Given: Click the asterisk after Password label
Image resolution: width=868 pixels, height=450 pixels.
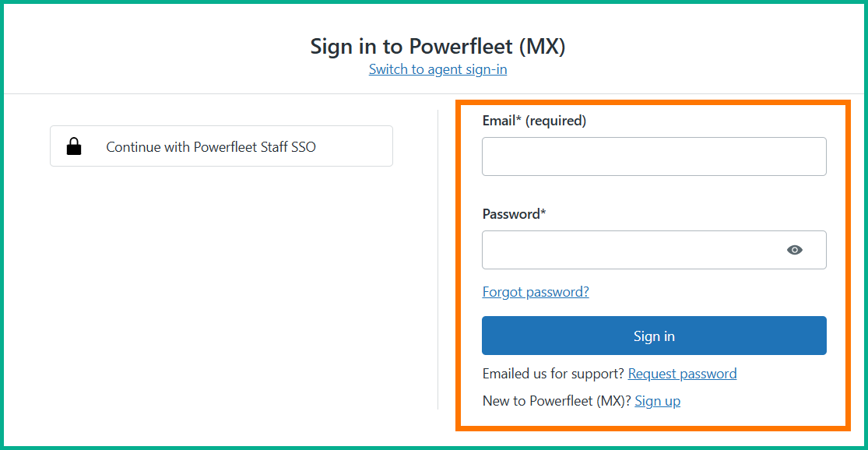Looking at the screenshot, I should click(543, 213).
